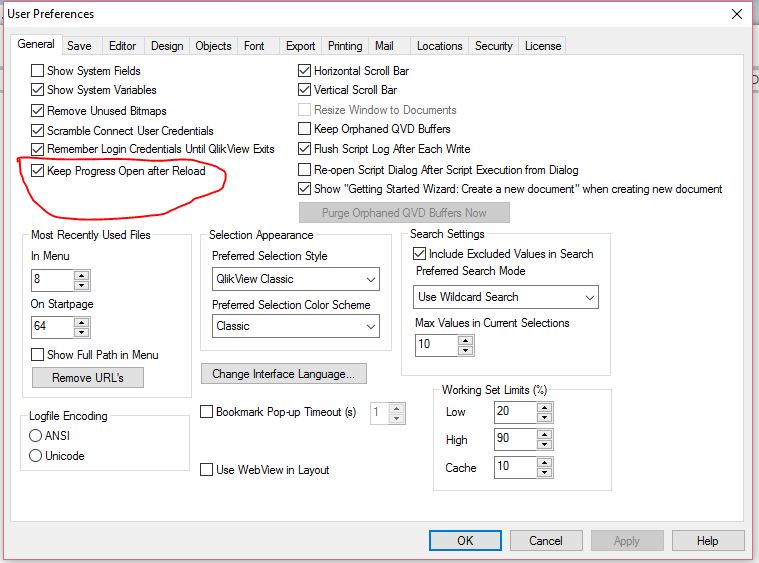Increase Working Set High limit
The image size is (759, 563).
tap(545, 435)
